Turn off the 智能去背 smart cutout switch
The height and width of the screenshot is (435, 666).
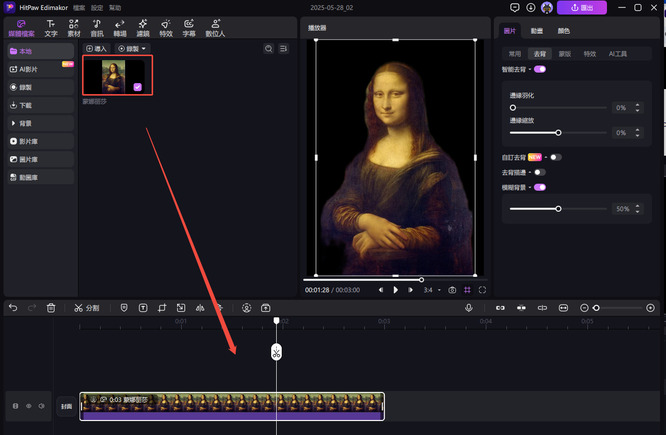[x=540, y=69]
